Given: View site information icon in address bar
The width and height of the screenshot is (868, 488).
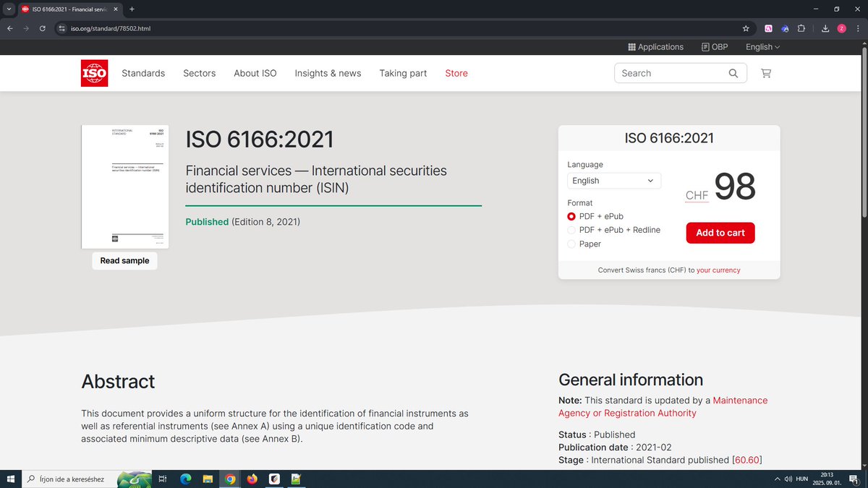Looking at the screenshot, I should [62, 28].
